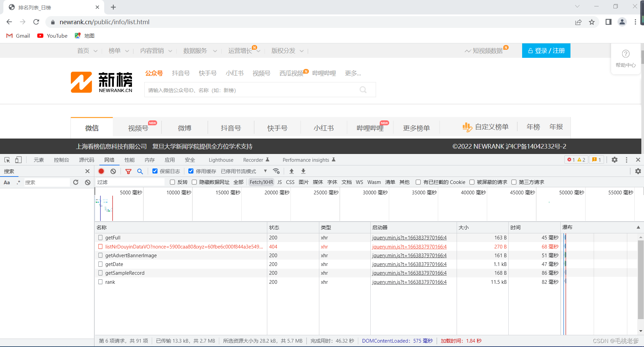Open jquery.min.js initiator for rank
This screenshot has height=347, width=644.
click(409, 282)
